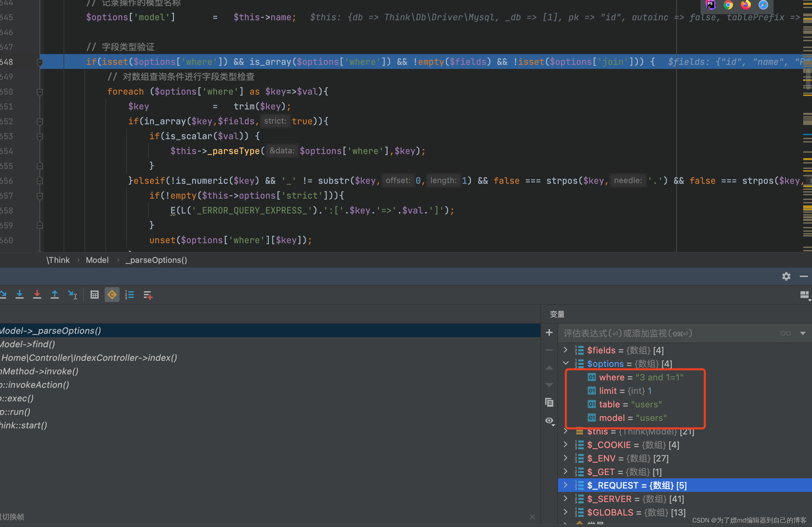Click the copy icon in variables side strip
This screenshot has width=812, height=527.
tap(549, 402)
